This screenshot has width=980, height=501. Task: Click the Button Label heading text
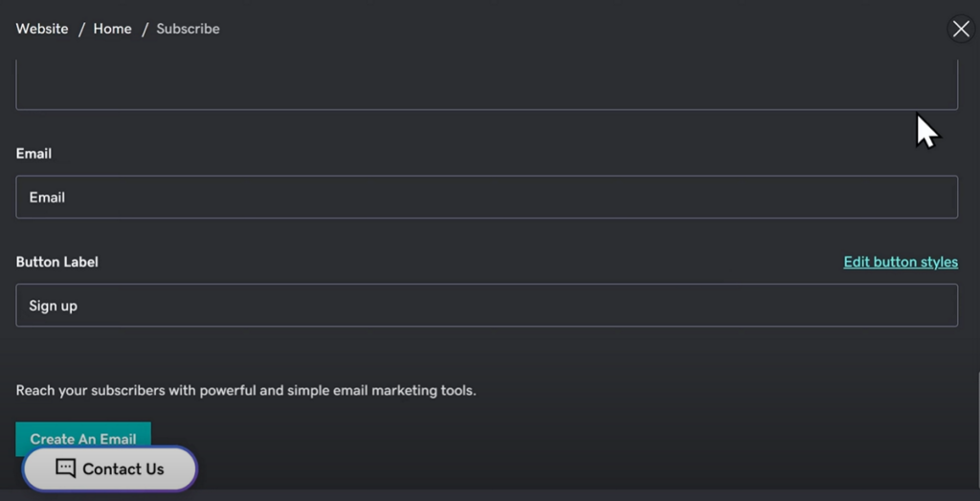[x=56, y=262]
